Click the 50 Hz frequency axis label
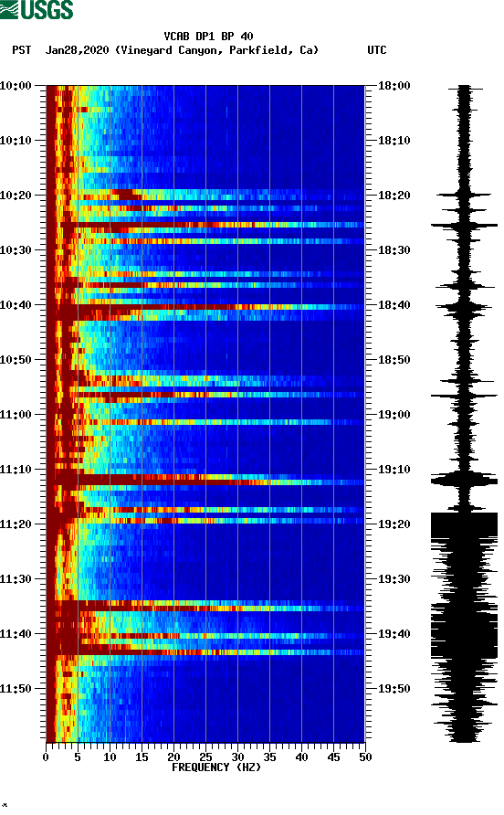 click(365, 757)
